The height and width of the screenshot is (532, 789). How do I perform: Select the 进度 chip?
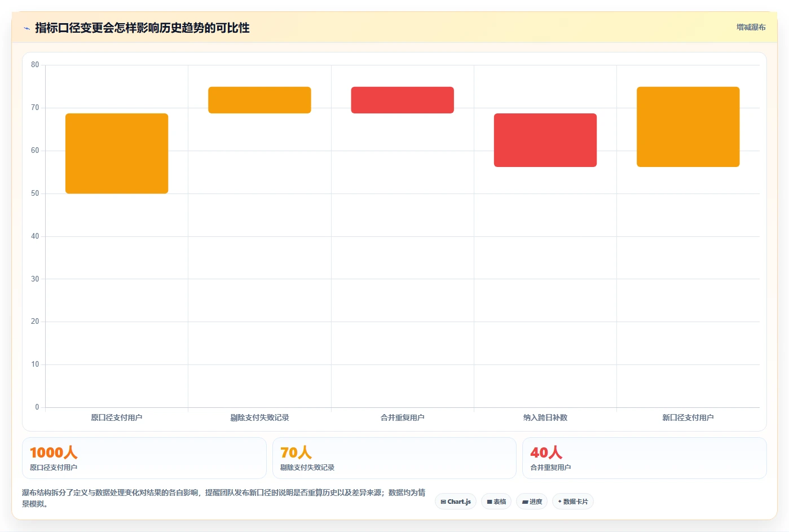pyautogui.click(x=532, y=502)
